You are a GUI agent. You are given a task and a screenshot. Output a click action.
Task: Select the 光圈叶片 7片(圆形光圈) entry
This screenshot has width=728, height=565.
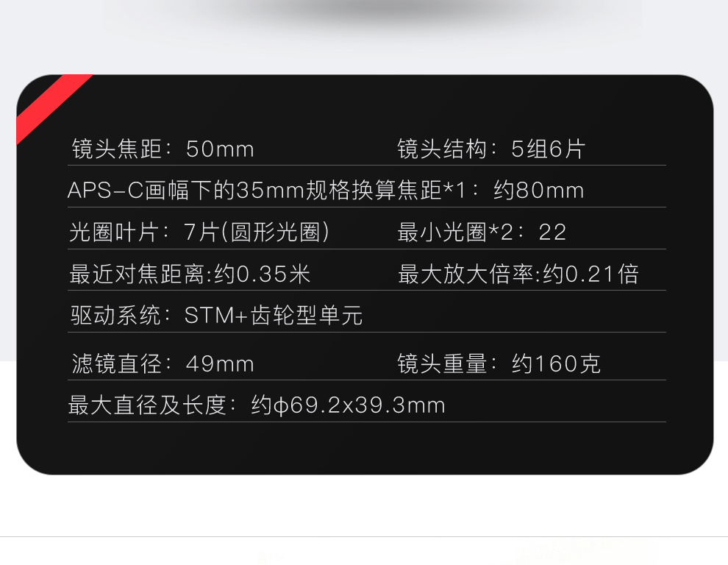(x=199, y=232)
